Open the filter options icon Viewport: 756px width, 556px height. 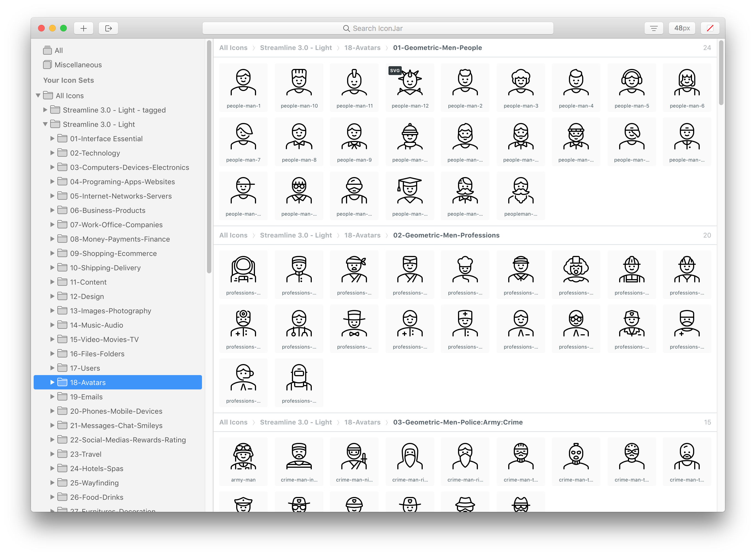[654, 28]
